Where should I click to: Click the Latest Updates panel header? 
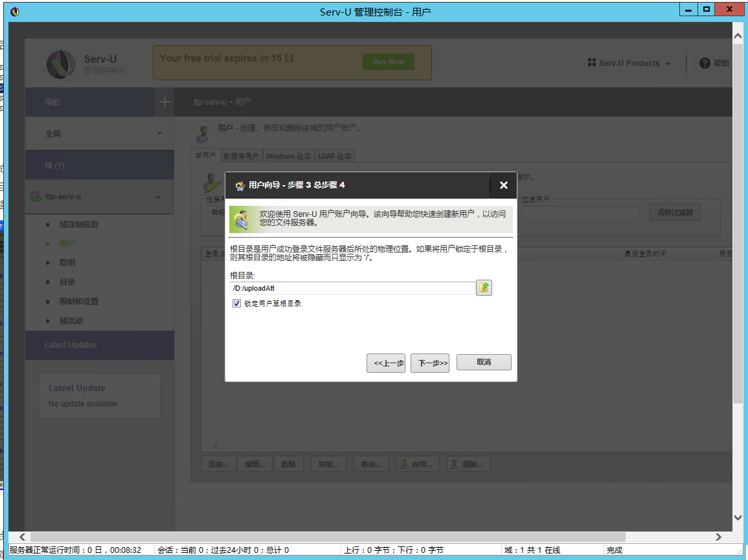click(x=99, y=345)
